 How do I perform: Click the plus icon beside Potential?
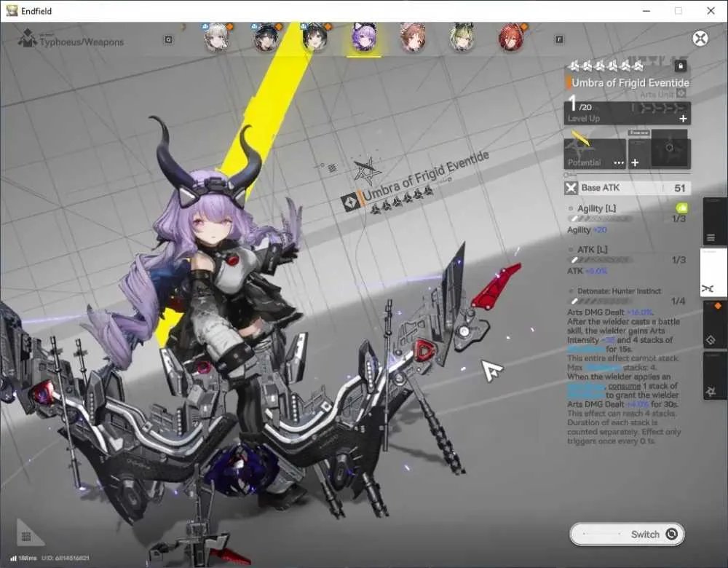click(x=635, y=162)
